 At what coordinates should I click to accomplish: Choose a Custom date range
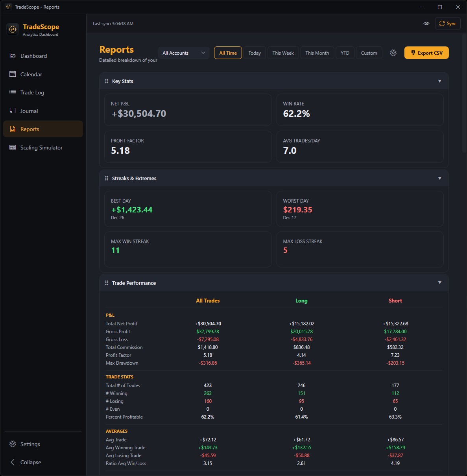pos(369,52)
